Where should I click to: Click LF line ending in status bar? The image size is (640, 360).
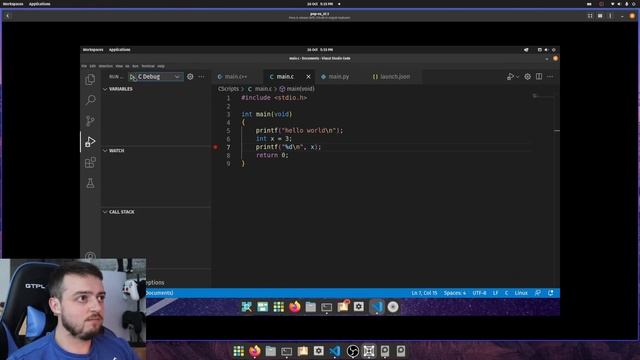(x=495, y=293)
